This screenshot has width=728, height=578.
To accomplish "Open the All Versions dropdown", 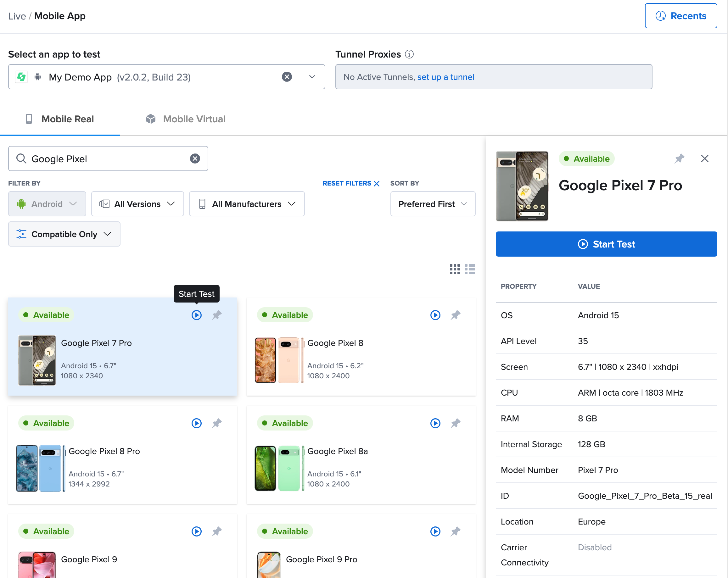I will coord(137,204).
